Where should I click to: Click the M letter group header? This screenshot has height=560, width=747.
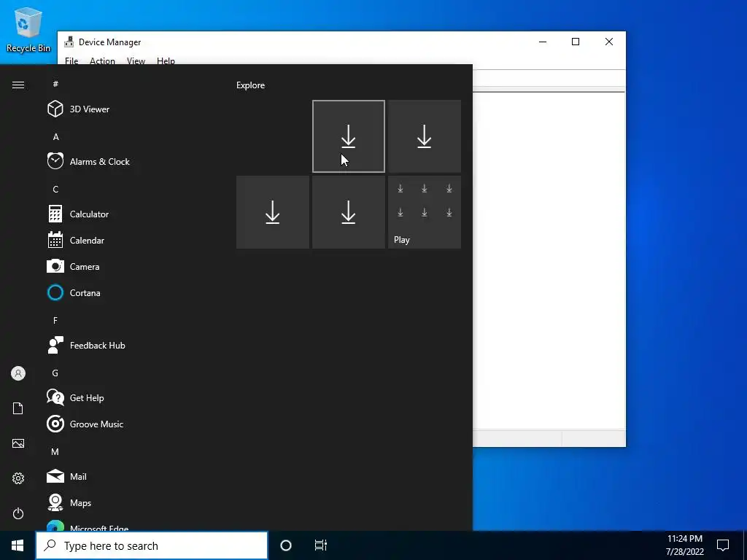coord(55,451)
